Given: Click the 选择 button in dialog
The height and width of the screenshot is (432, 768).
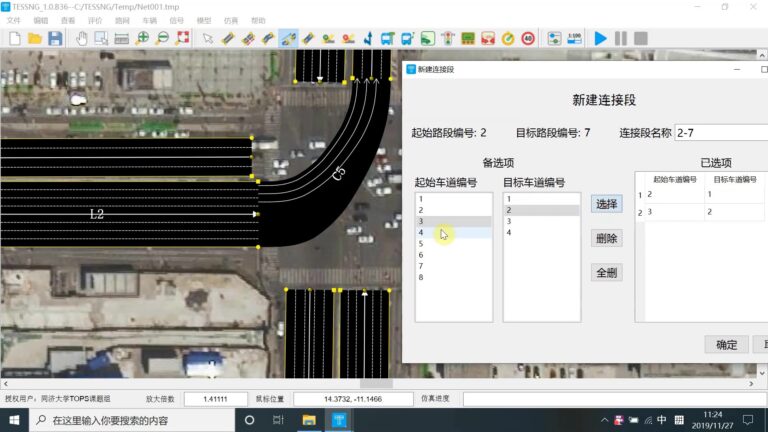Looking at the screenshot, I should [606, 204].
